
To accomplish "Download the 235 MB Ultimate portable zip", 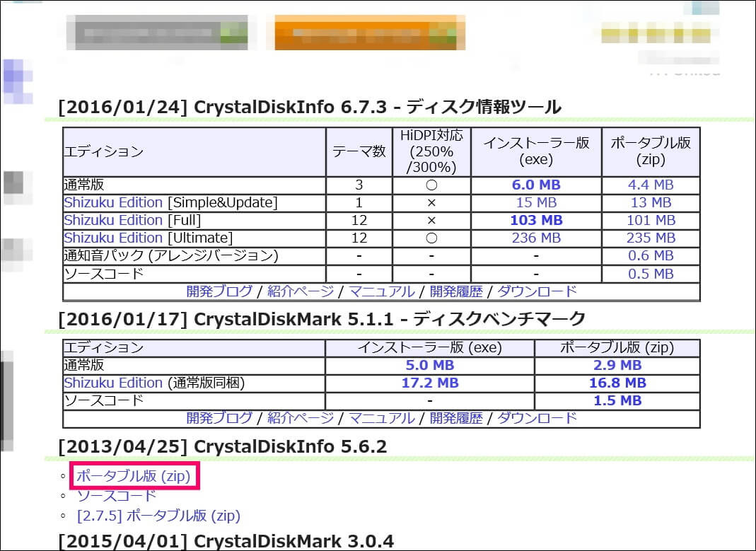I will point(651,238).
